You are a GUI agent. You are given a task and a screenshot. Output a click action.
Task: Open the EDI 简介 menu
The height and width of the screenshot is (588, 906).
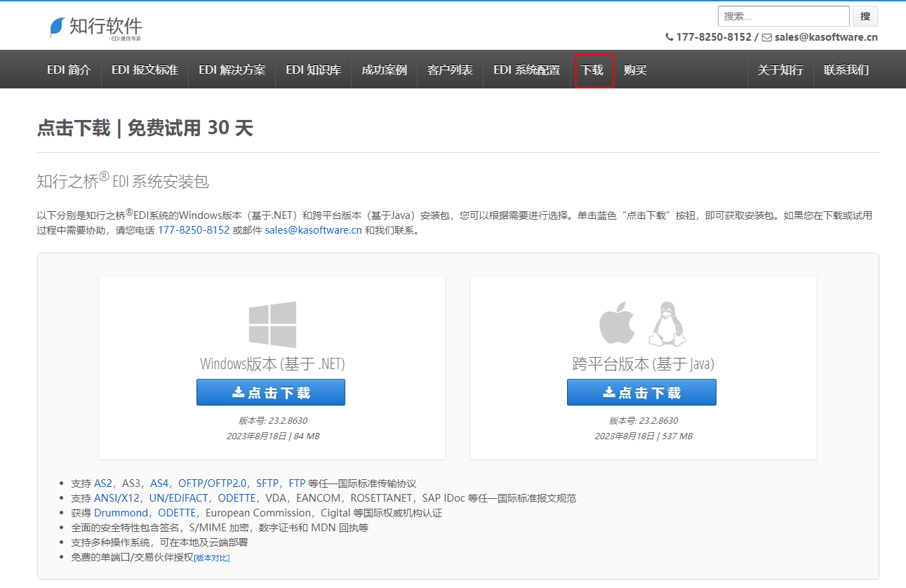[69, 69]
